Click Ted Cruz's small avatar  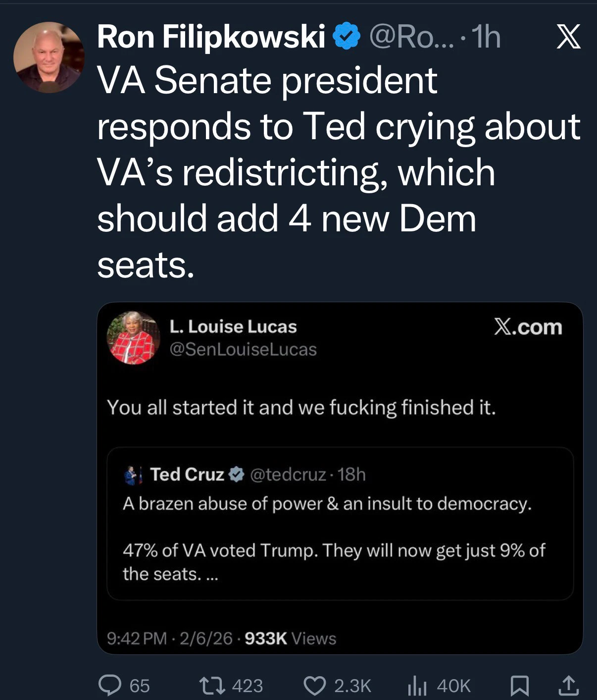pos(132,475)
